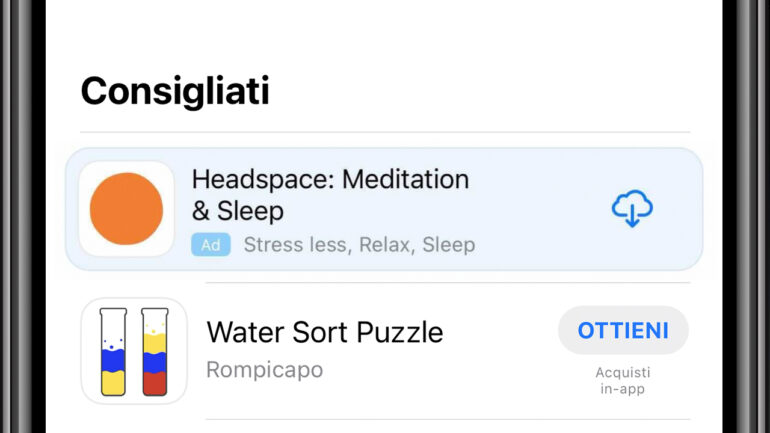The width and height of the screenshot is (770, 433).
Task: Tap the Consigliati section heading
Action: pos(175,91)
